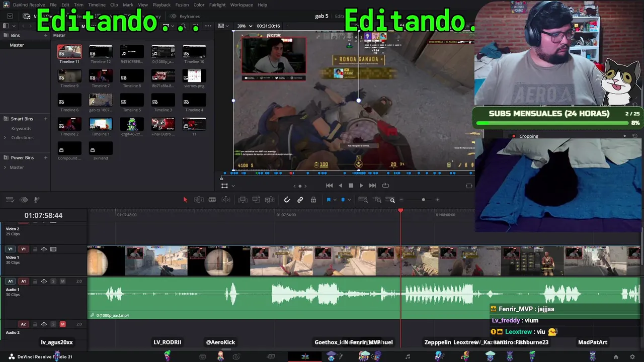The height and width of the screenshot is (362, 644).
Task: Toggle Auto Track Selector on Video 1
Action: pyautogui.click(x=44, y=249)
